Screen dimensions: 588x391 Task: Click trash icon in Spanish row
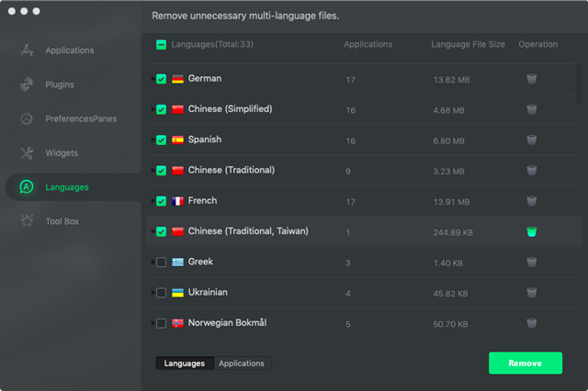(x=531, y=140)
